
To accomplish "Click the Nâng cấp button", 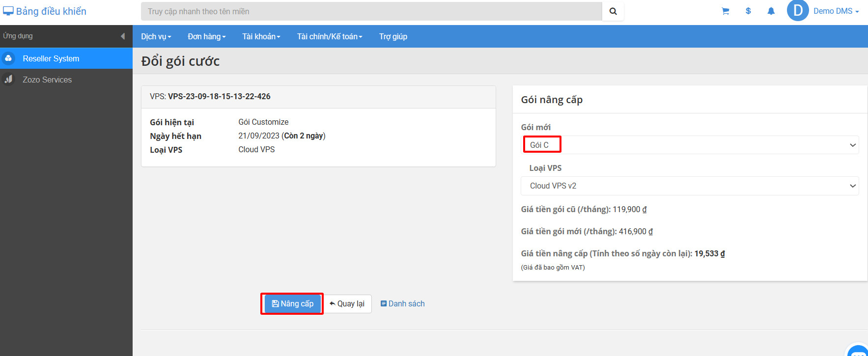I will (x=292, y=303).
